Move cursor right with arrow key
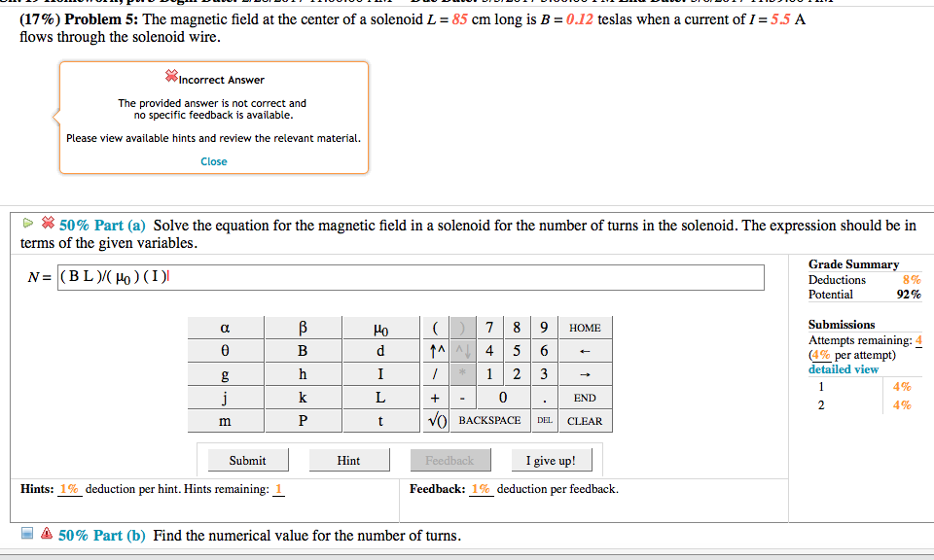Viewport: 934px width, 560px height. pyautogui.click(x=585, y=374)
